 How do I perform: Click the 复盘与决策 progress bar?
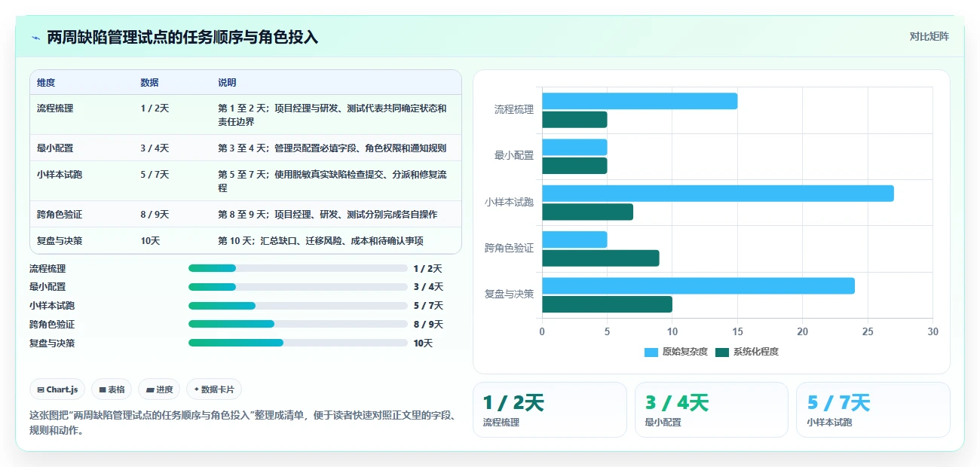pos(298,343)
